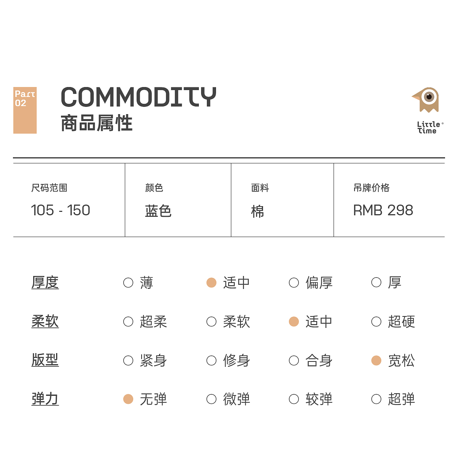Choose the 无弹 elasticity option
This screenshot has height=476, width=458.
click(128, 399)
